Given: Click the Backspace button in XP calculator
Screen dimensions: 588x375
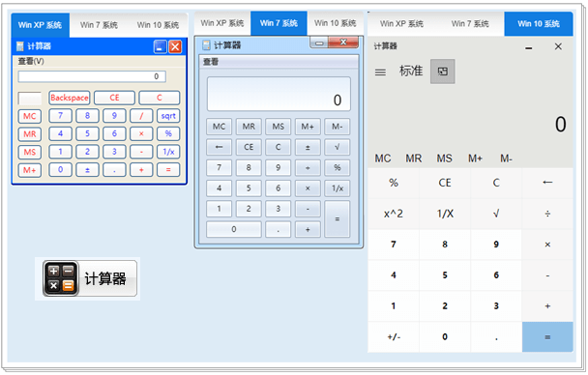Looking at the screenshot, I should point(70,98).
